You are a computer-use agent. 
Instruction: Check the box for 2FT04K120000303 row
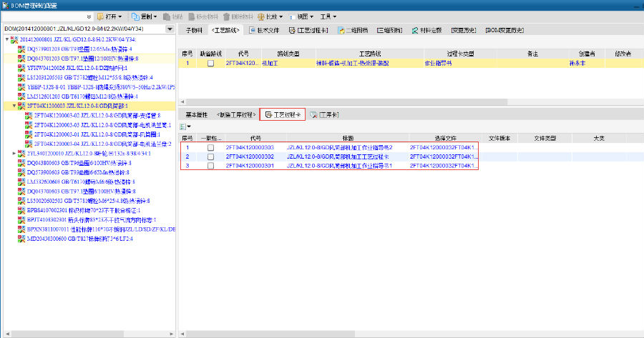(210, 147)
